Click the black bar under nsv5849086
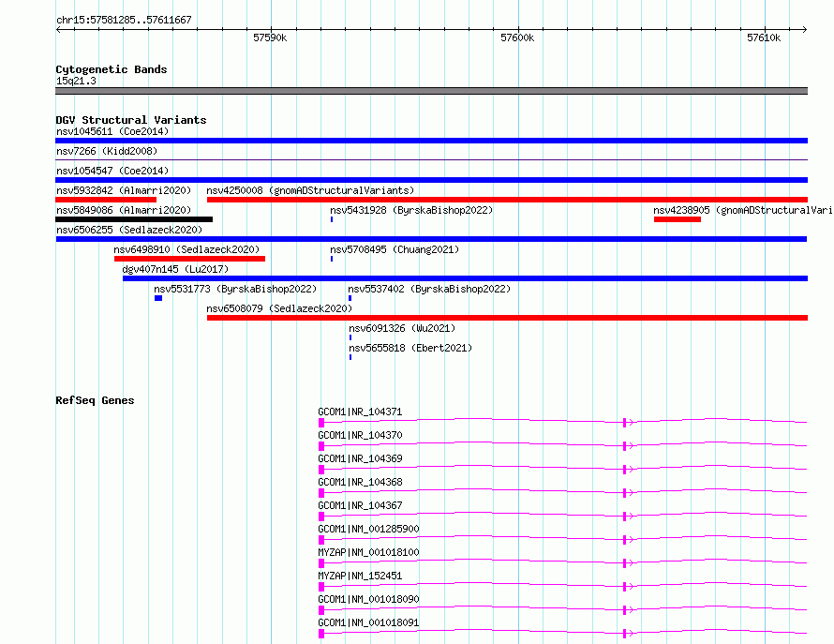The image size is (834, 644). coord(134,219)
